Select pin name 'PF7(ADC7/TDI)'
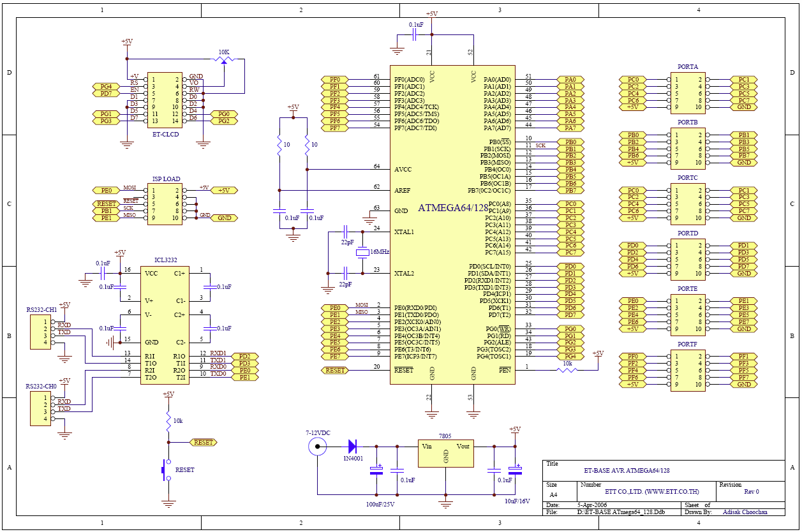The height and width of the screenshot is (532, 802). coord(415,128)
